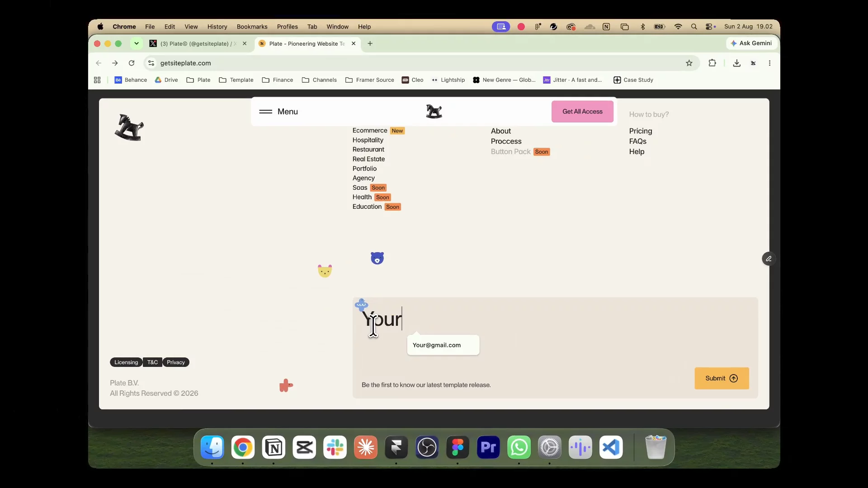Viewport: 868px width, 488px height.
Task: Open the Profiles menu
Action: (x=287, y=27)
